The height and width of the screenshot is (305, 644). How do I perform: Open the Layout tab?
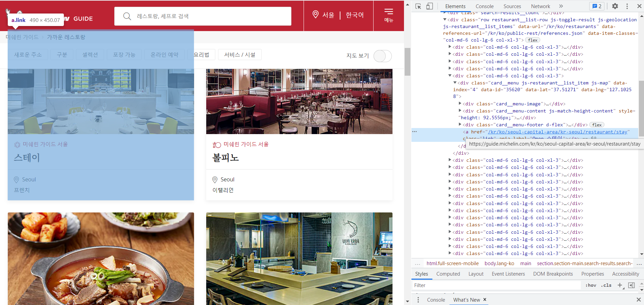pyautogui.click(x=476, y=274)
